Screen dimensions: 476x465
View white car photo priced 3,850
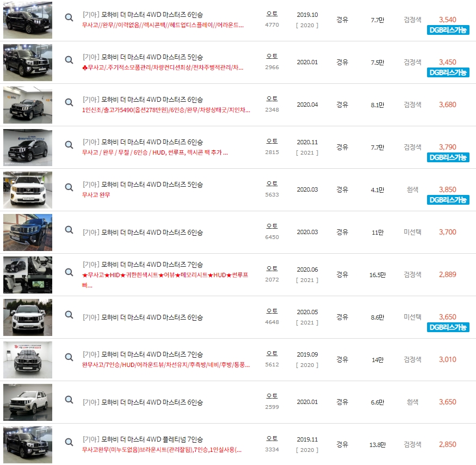pyautogui.click(x=28, y=190)
